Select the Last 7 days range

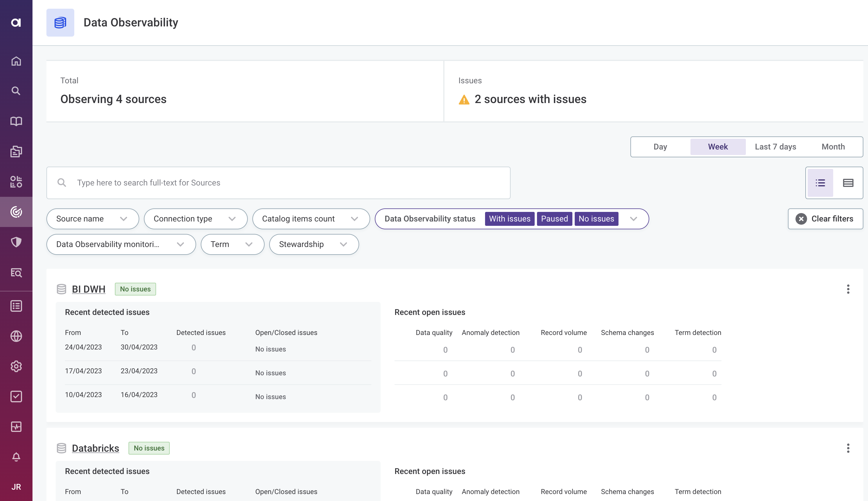pyautogui.click(x=775, y=147)
